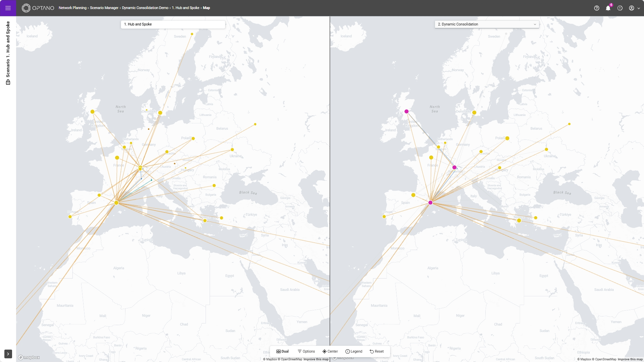This screenshot has height=362, width=644.
Task: Click the Hub and Spoke scenario field
Action: point(173,24)
